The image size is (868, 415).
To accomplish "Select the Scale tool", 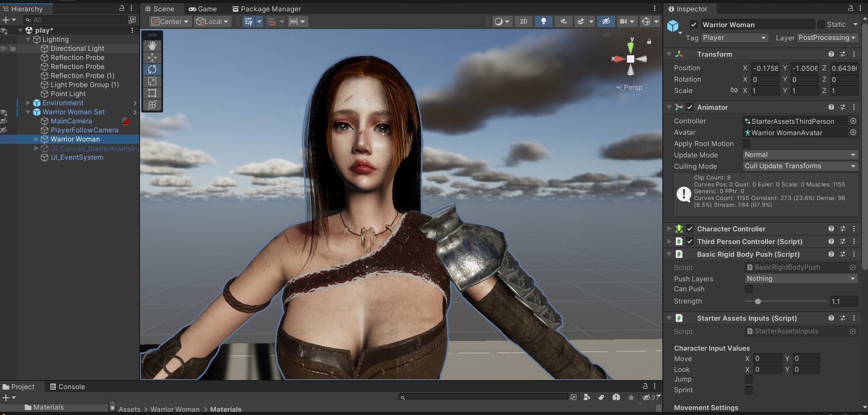I will click(152, 81).
